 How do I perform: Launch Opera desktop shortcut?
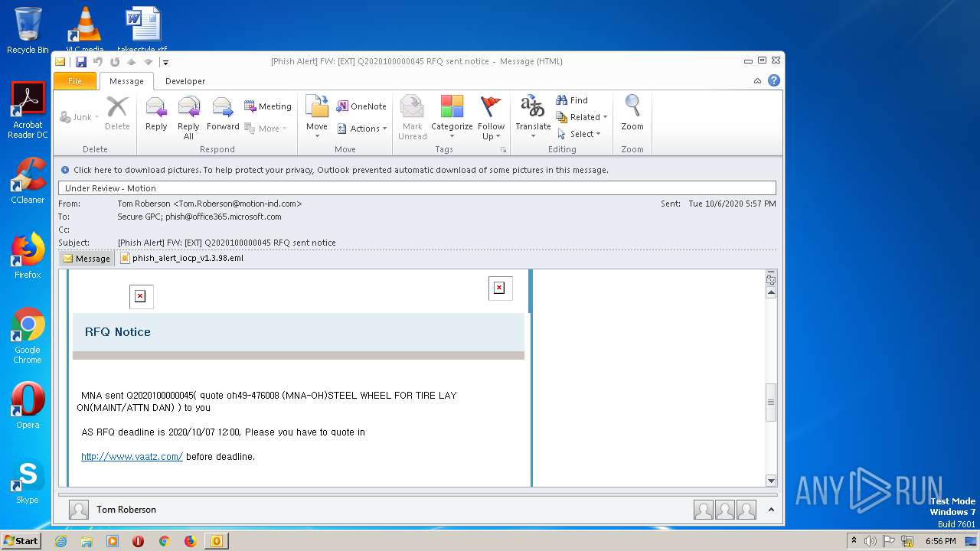click(x=28, y=406)
